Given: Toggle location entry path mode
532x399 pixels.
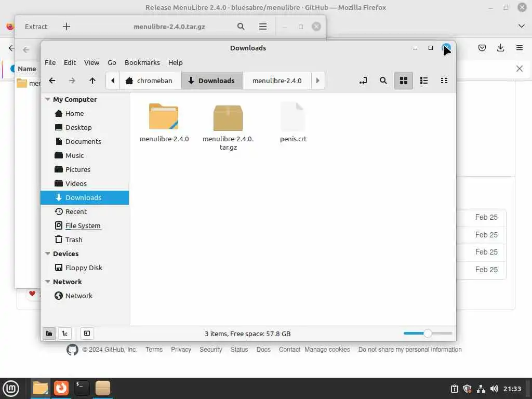Looking at the screenshot, I should pos(363,81).
